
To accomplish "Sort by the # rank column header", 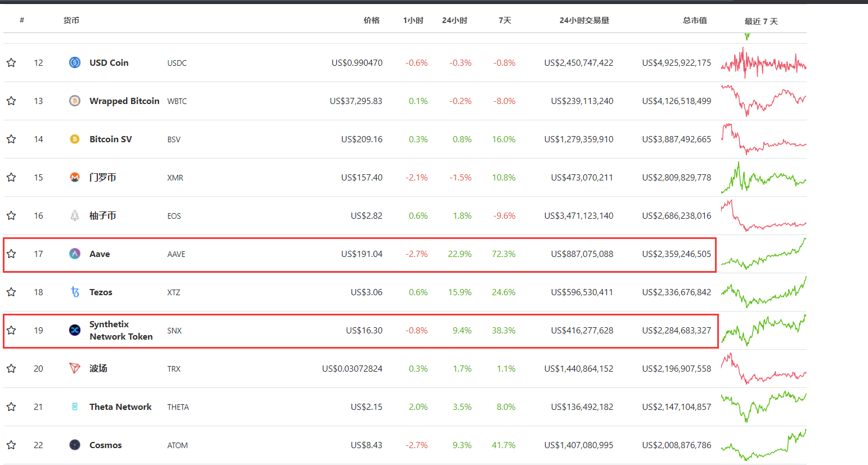I will click(x=22, y=20).
